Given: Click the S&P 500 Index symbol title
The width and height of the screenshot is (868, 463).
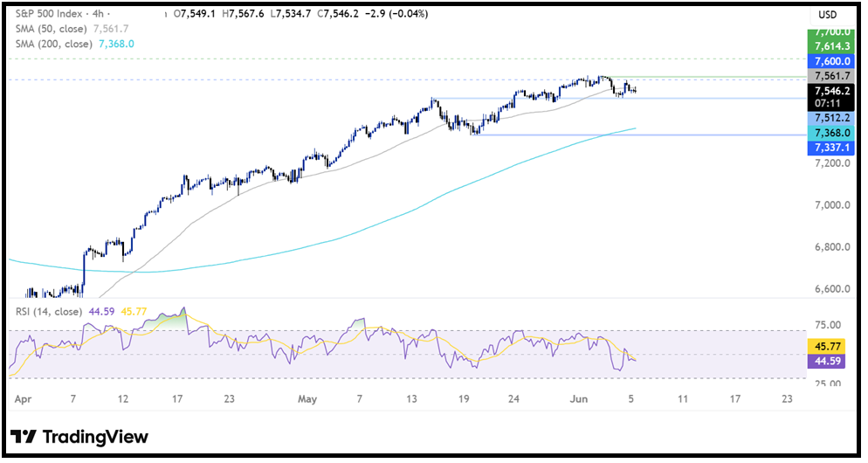Looking at the screenshot, I should (x=49, y=14).
